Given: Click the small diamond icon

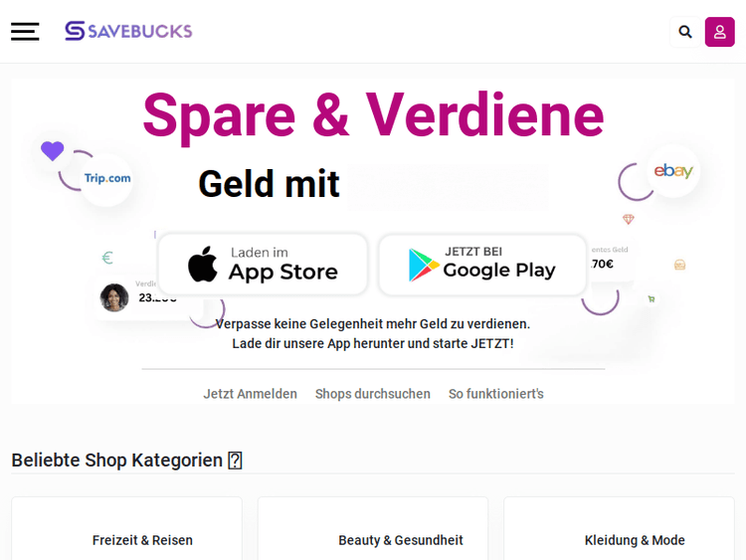Looking at the screenshot, I should 628,219.
